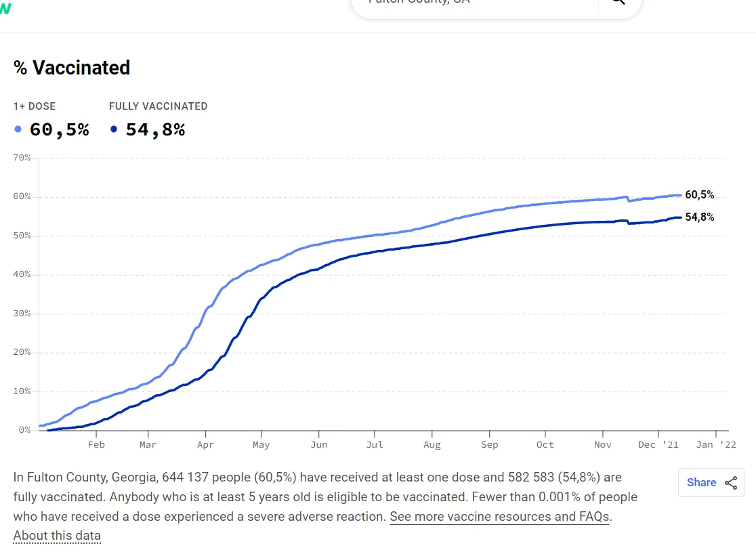
Task: Click the % Vaccinated heading
Action: [72, 68]
